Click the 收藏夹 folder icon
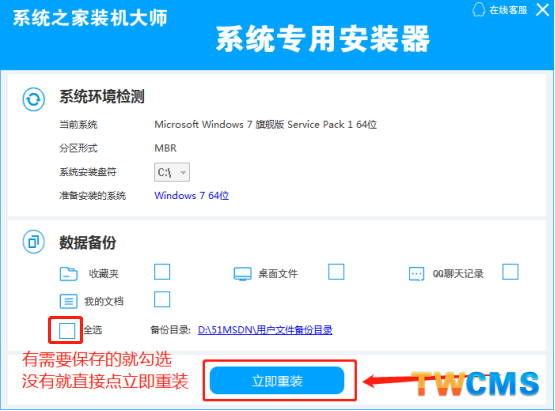Image resolution: width=555 pixels, height=411 pixels. pos(69,274)
